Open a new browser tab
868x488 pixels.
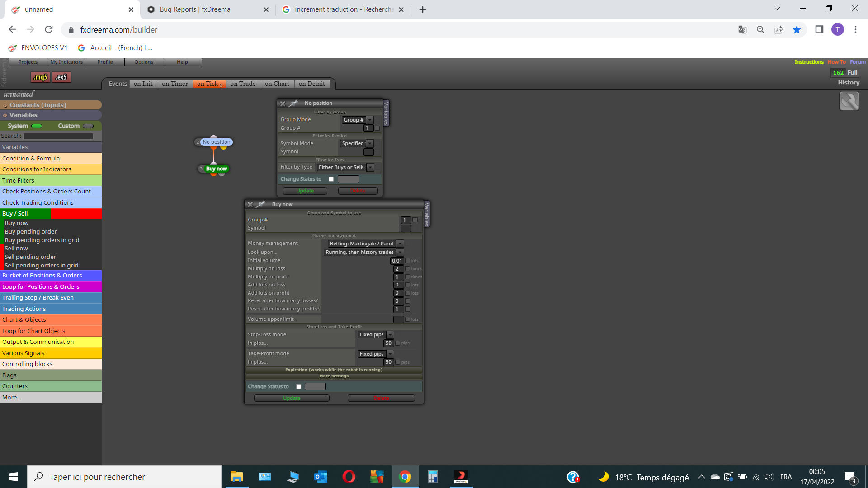(x=422, y=9)
